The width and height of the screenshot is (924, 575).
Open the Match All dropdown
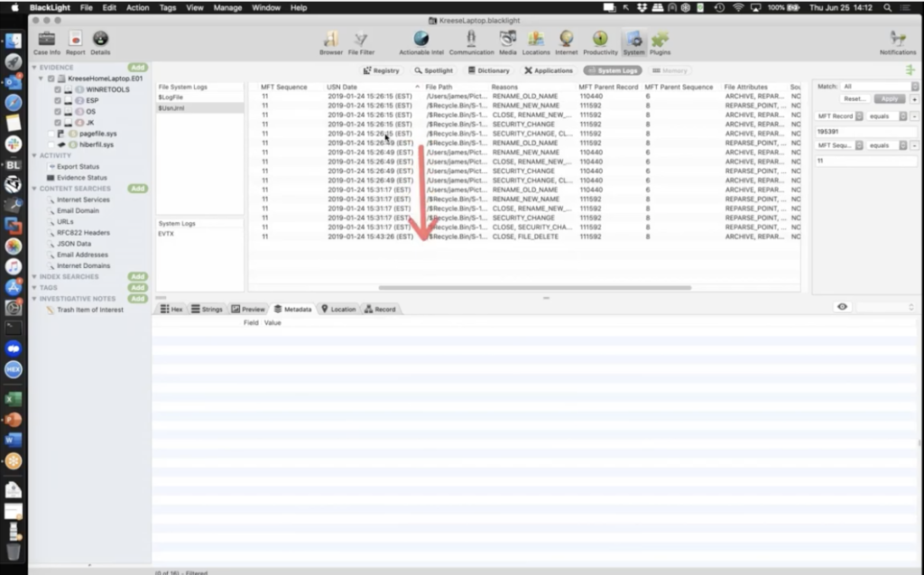pos(879,87)
